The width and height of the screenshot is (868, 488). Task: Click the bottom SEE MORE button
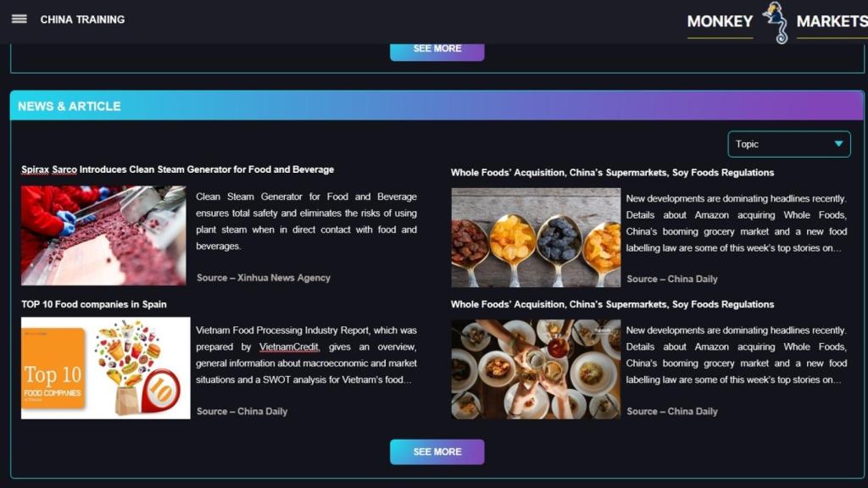pos(437,452)
